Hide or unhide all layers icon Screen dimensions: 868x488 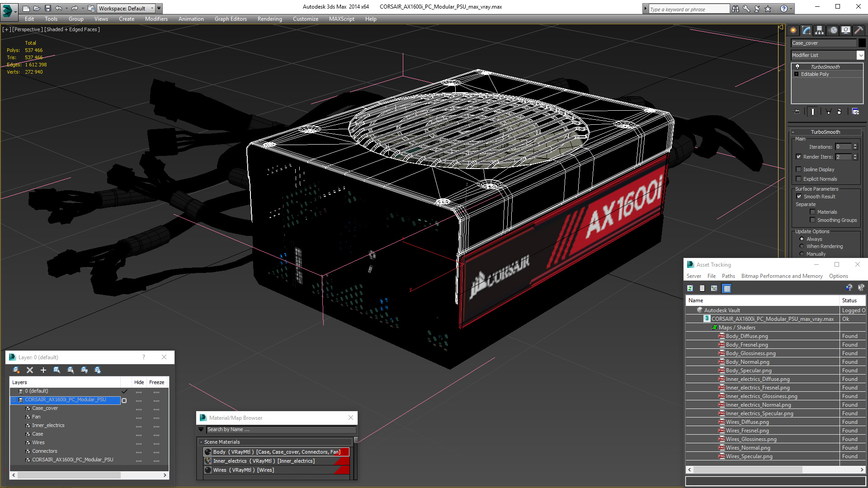(84, 370)
